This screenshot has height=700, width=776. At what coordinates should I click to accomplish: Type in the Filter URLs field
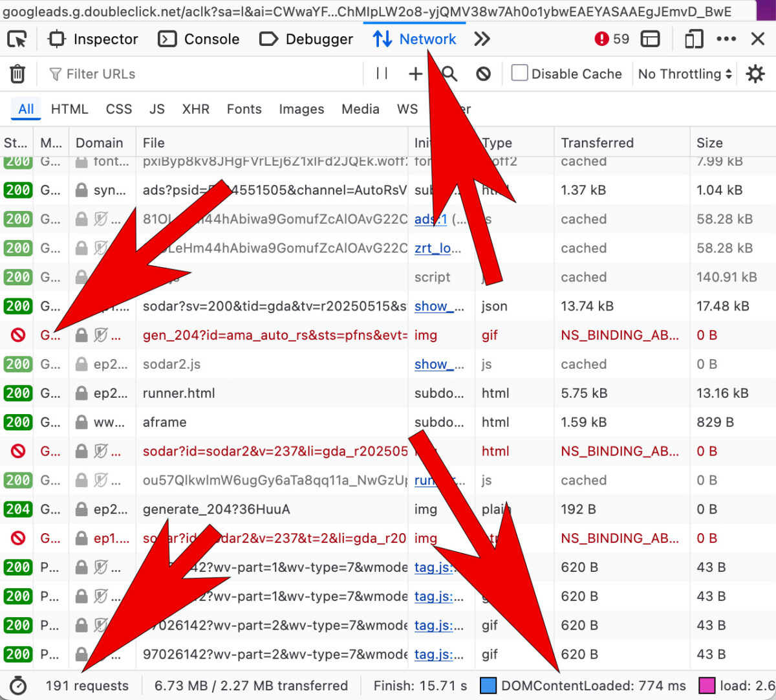(207, 74)
